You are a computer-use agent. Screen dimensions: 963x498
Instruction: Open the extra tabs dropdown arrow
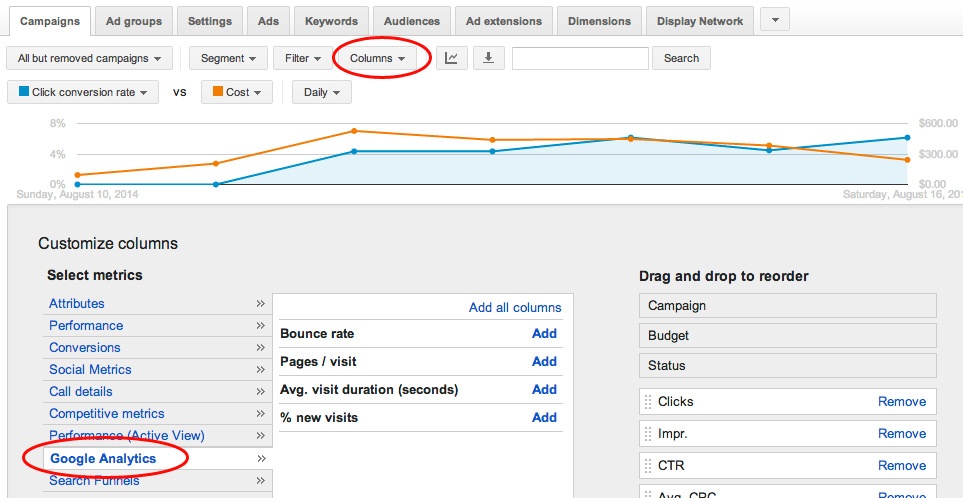[x=775, y=20]
